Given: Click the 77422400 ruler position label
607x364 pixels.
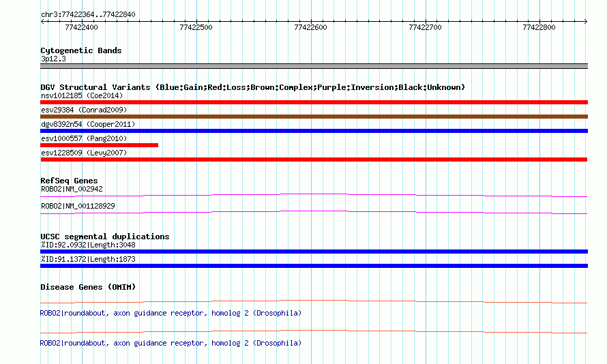Looking at the screenshot, I should [x=81, y=27].
